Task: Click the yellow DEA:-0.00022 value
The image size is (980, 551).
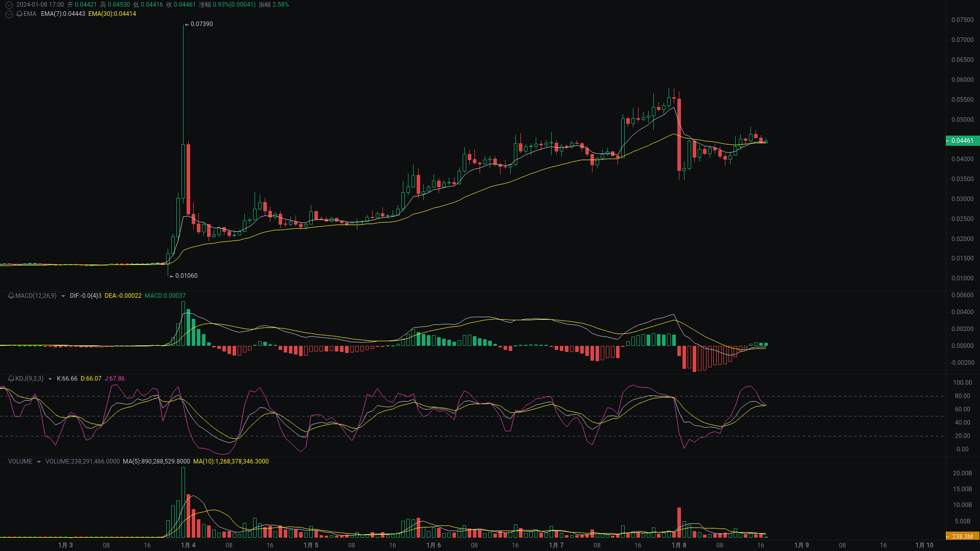Action: 123,296
